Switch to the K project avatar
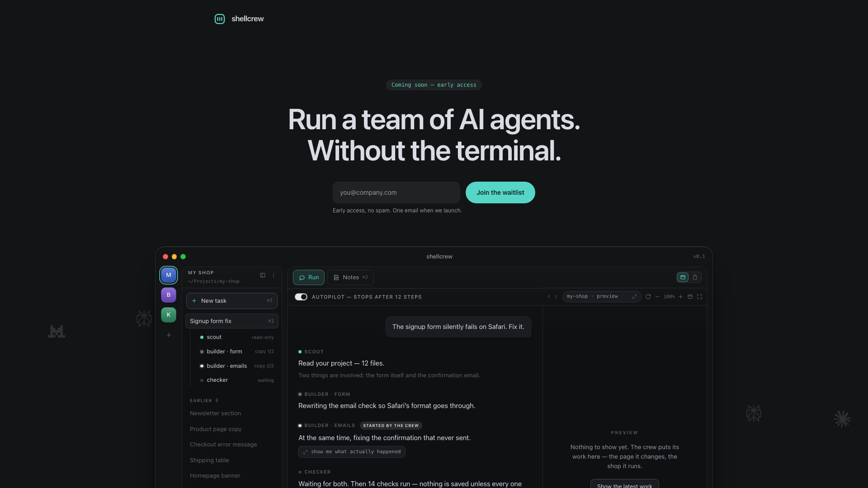Screen dimensions: 868x488 click(x=169, y=314)
